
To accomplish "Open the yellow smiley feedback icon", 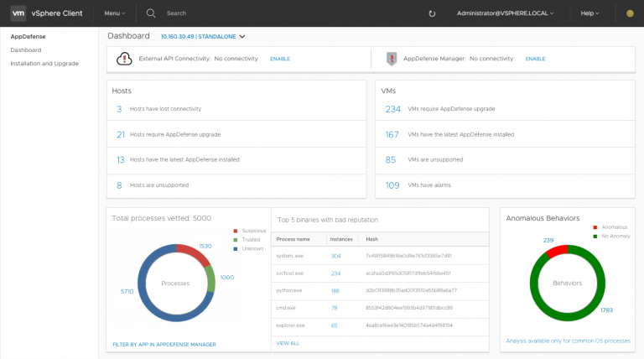I will coord(630,13).
